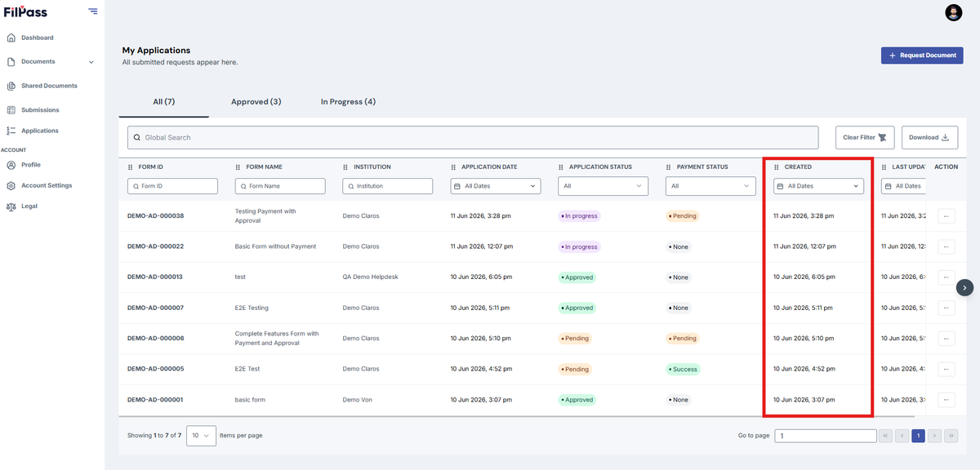The height and width of the screenshot is (470, 980).
Task: Click the Request Document button
Action: pos(922,55)
